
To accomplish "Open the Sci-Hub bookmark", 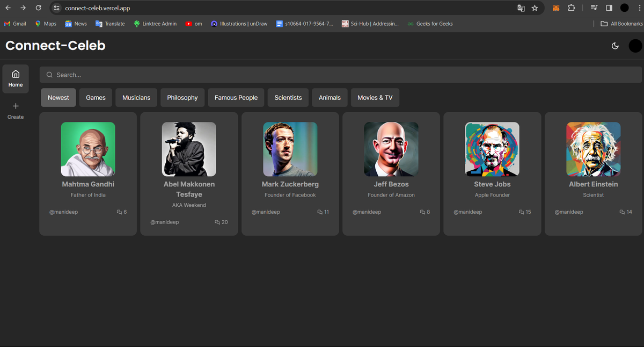I will click(x=370, y=24).
